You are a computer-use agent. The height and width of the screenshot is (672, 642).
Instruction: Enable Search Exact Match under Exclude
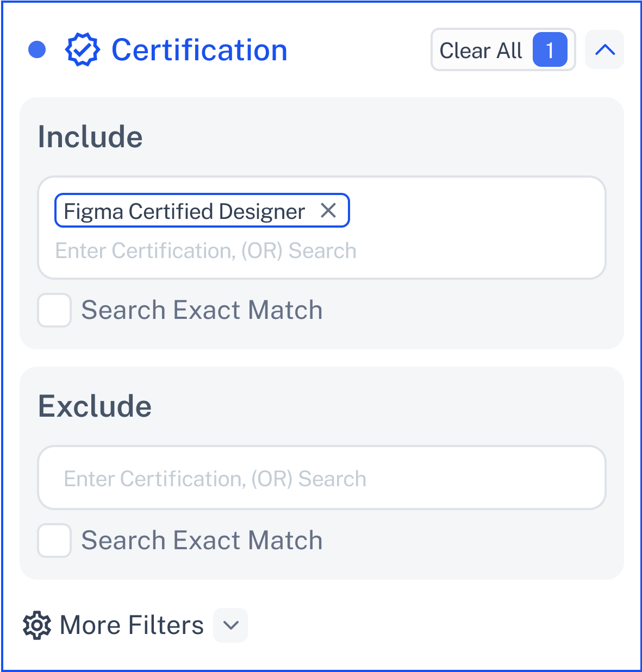tap(54, 541)
